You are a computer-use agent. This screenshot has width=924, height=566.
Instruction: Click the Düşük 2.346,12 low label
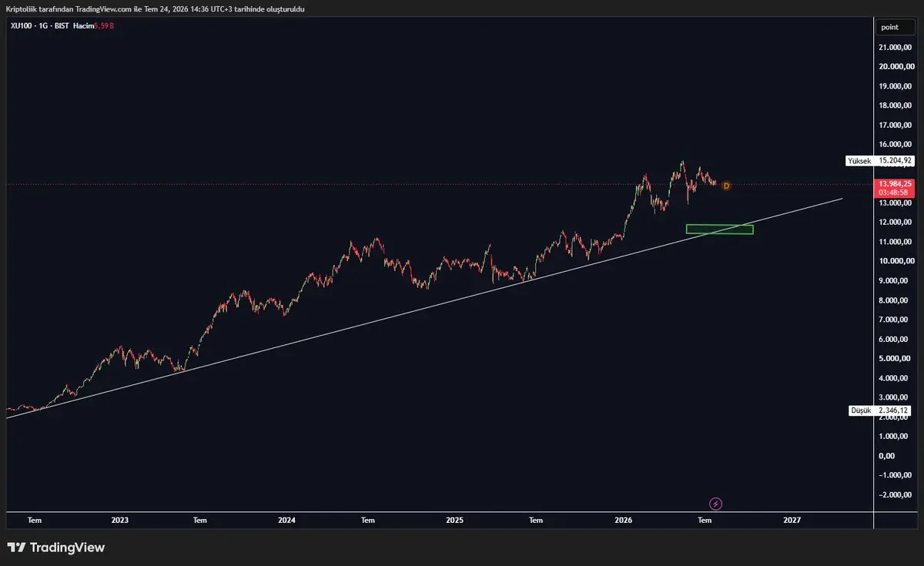tap(879, 411)
